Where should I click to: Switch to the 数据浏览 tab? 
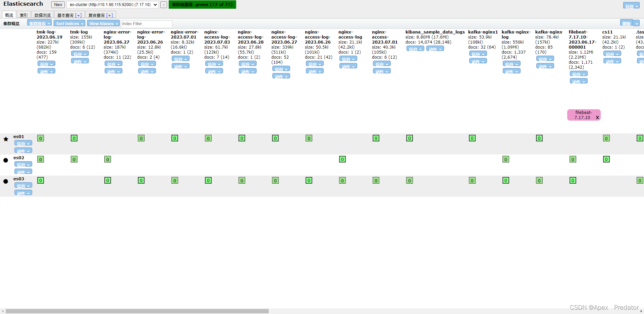(x=43, y=15)
